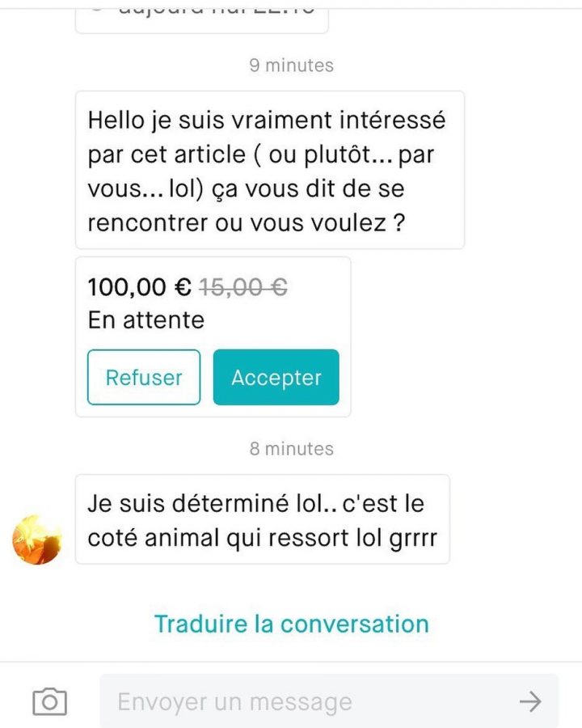Click the 'En attente' offer status
The image size is (582, 728).
pyautogui.click(x=145, y=320)
